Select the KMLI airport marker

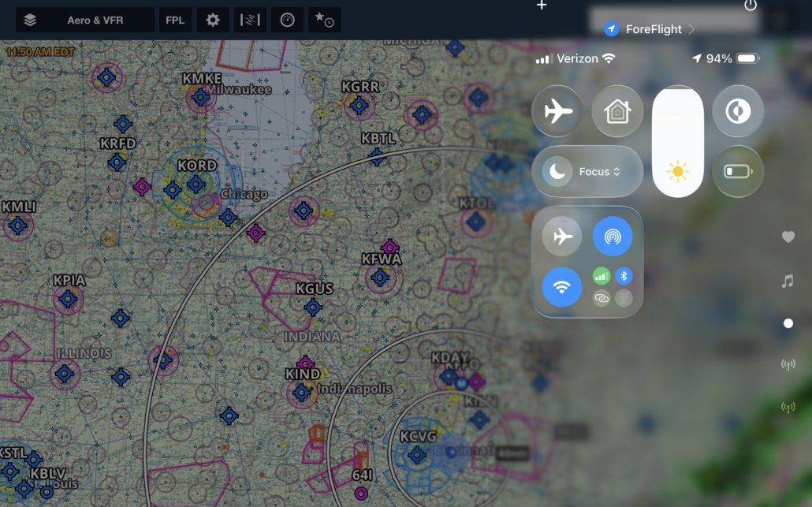click(18, 226)
